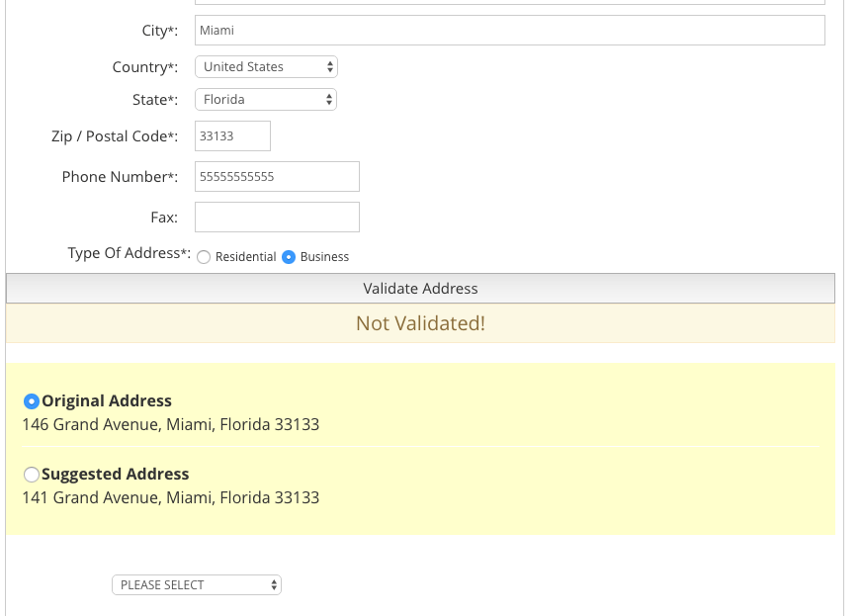Click the Not Validated! status message

pyautogui.click(x=420, y=323)
